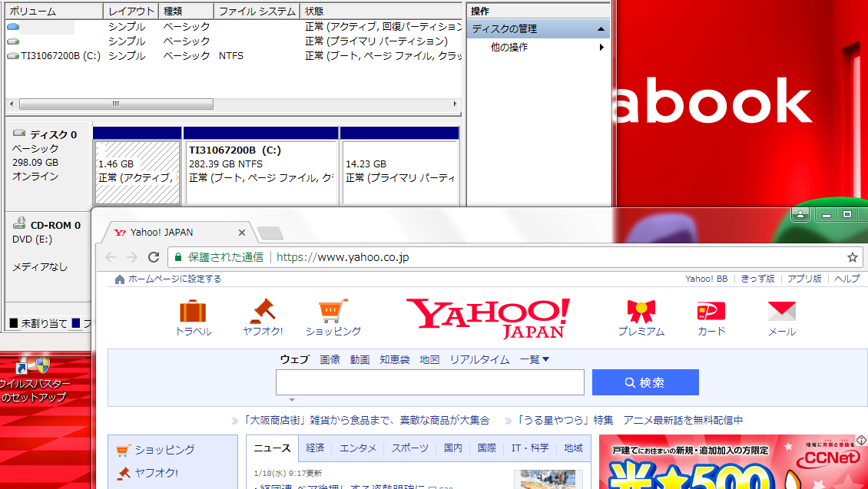Click the うる星やつら 特集 link
This screenshot has width=868, height=489.
(x=630, y=421)
